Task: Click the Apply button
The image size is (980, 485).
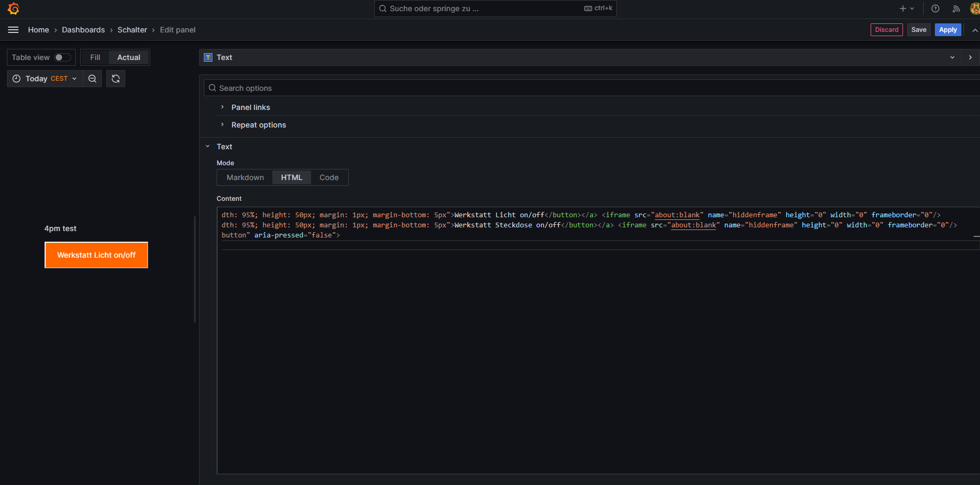Action: 948,30
